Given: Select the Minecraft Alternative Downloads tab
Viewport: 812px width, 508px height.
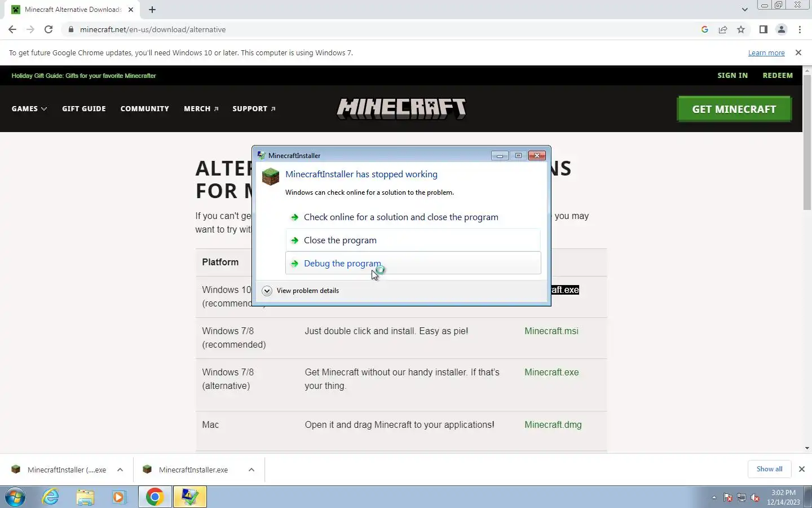Looking at the screenshot, I should (x=73, y=10).
